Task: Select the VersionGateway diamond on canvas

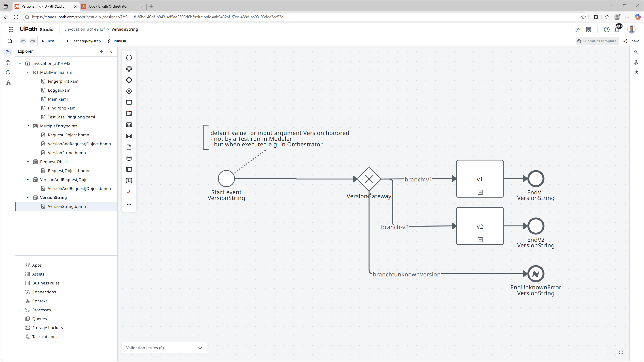Action: point(369,179)
